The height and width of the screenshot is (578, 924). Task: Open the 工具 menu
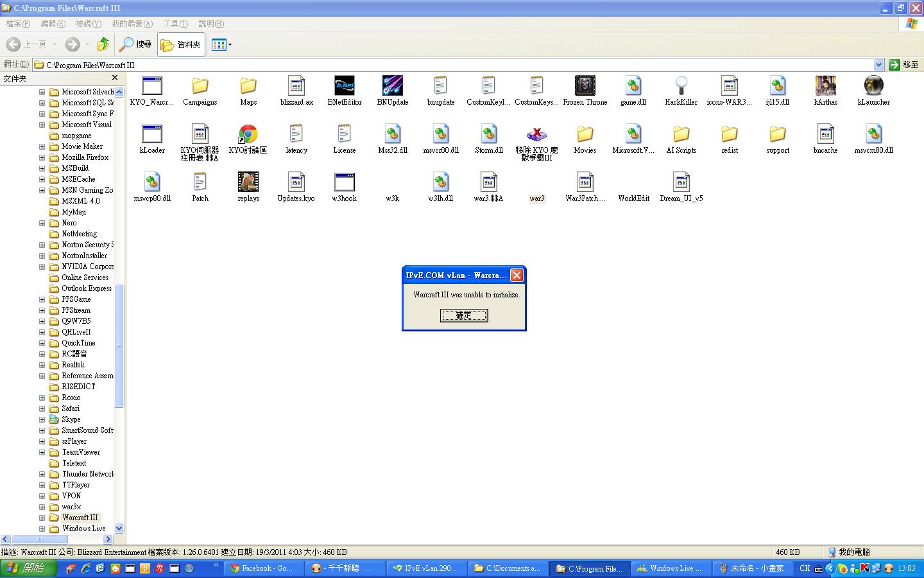(x=175, y=24)
